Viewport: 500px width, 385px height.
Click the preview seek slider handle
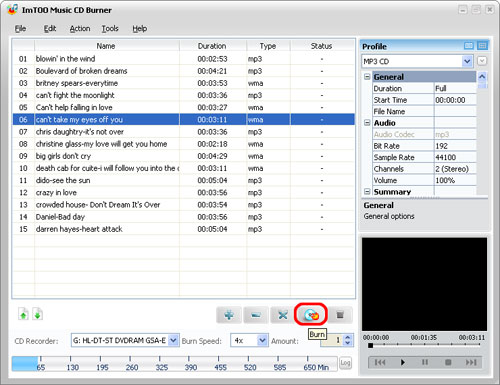(370, 345)
